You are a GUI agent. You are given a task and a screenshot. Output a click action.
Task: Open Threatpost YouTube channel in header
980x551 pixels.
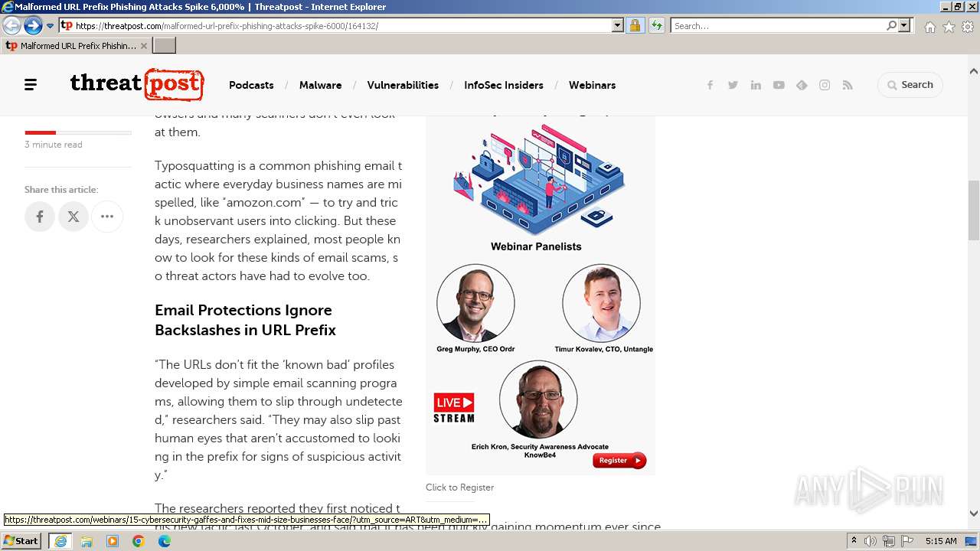click(x=779, y=85)
